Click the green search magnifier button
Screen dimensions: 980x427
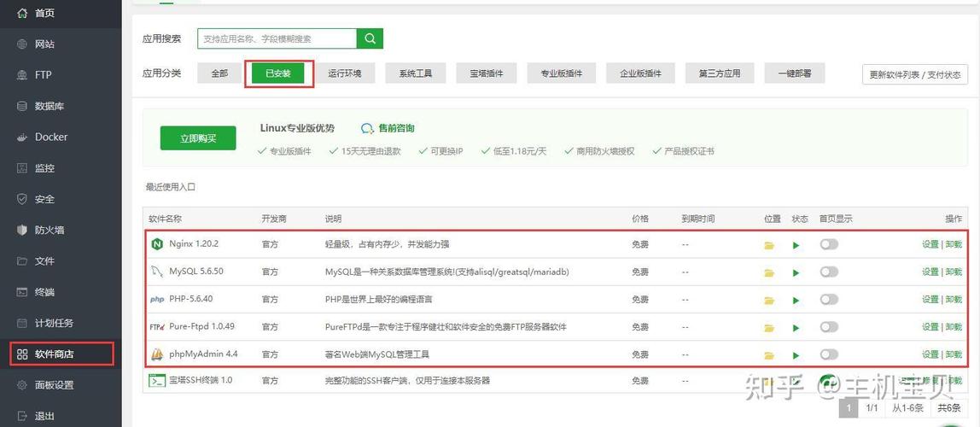click(370, 38)
